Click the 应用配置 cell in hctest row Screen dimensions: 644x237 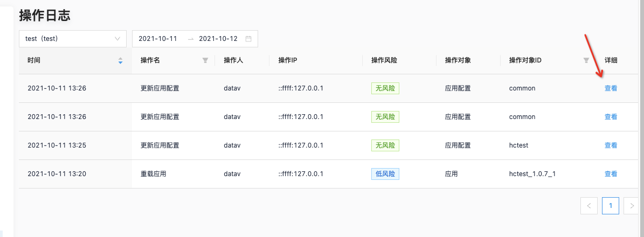[x=458, y=145]
